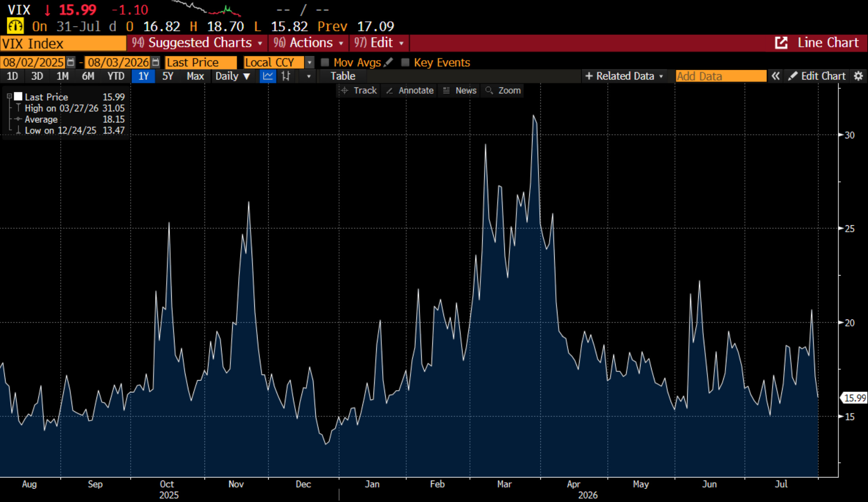Select the line chart type icon
The width and height of the screenshot is (868, 502).
click(x=268, y=76)
